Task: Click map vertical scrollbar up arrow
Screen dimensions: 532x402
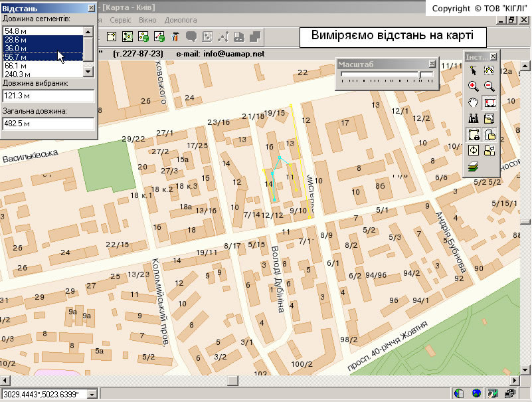Action: (x=525, y=66)
